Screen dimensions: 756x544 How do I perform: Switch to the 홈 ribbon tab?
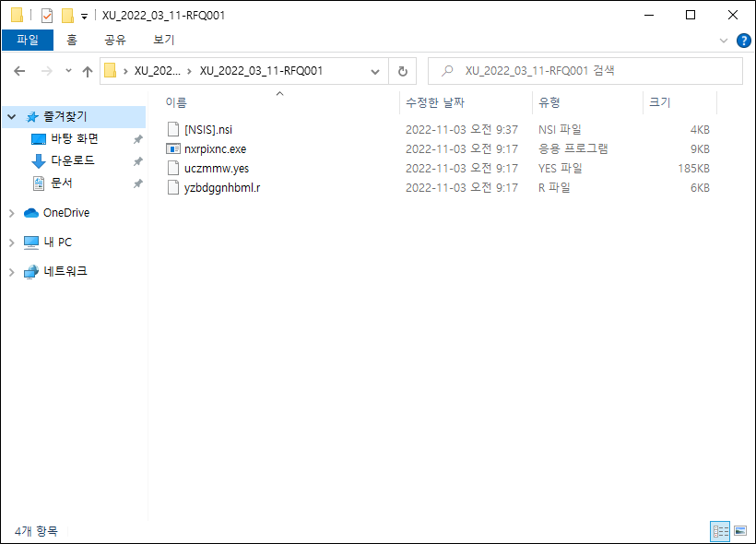point(71,40)
